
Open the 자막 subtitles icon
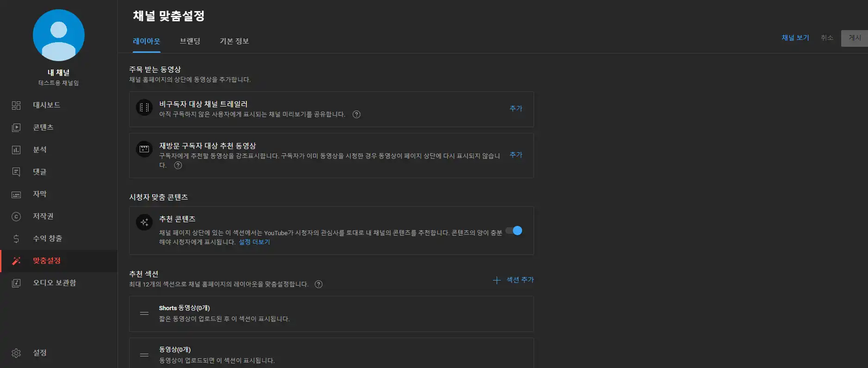[x=16, y=194]
